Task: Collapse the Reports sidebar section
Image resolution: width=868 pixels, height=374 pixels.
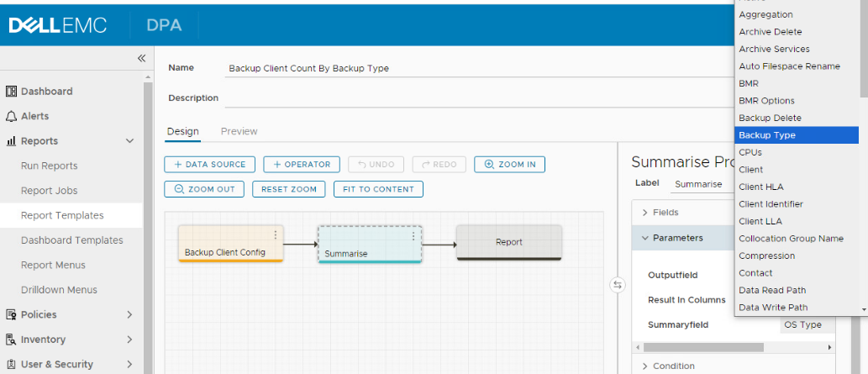Action: tap(129, 141)
